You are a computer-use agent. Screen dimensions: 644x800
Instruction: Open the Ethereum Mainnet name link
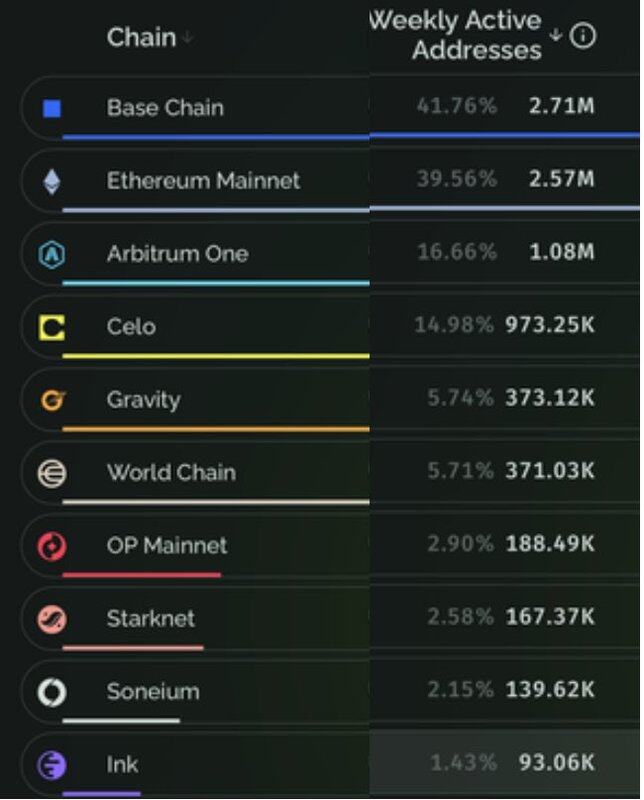pos(203,181)
